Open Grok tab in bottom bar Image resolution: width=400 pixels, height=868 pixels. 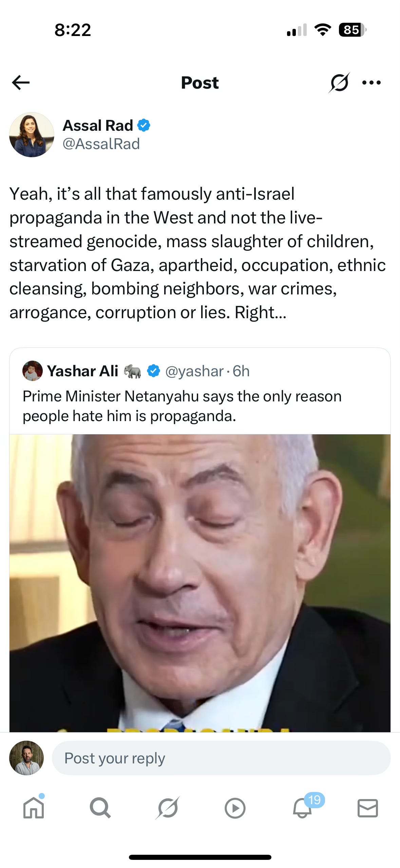tap(168, 808)
